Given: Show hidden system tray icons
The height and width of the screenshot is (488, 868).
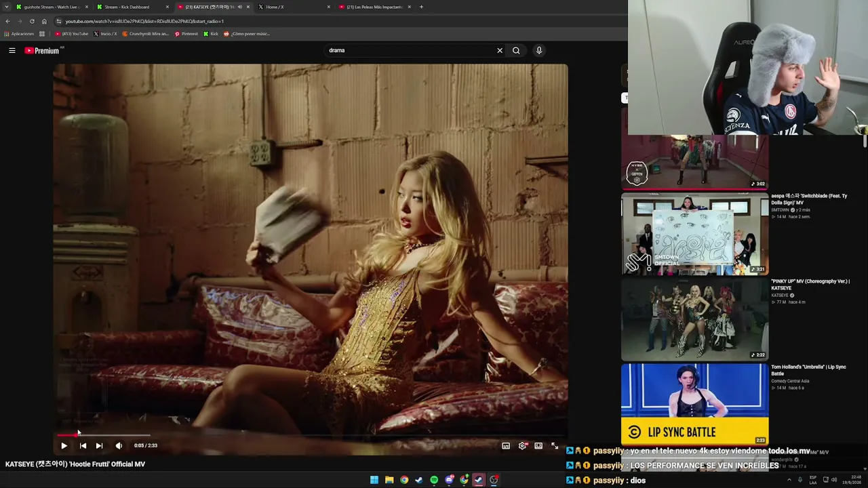Looking at the screenshot, I should pyautogui.click(x=789, y=480).
